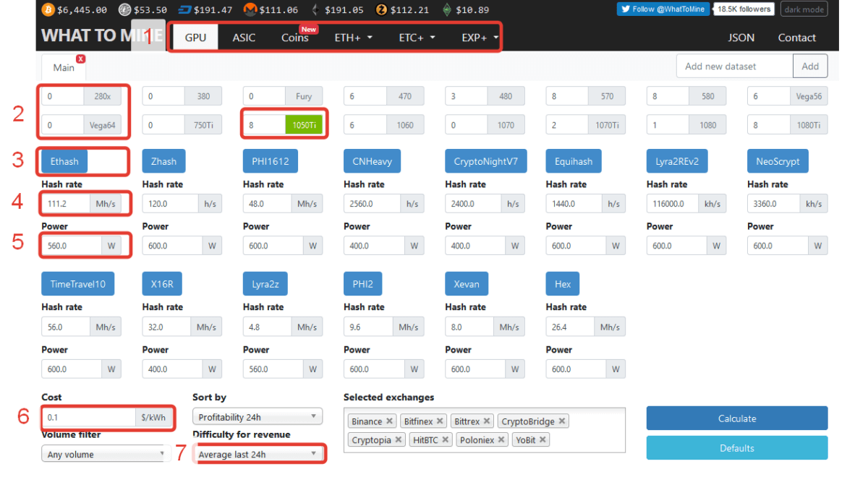Open the Volume filter dropdown
Screen dimensions: 868x477
point(106,455)
